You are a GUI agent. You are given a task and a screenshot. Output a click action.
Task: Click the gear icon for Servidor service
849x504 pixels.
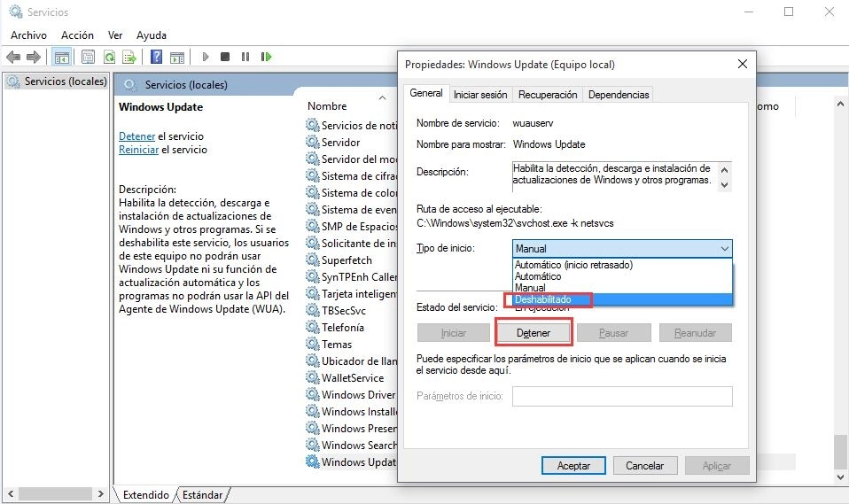point(313,142)
